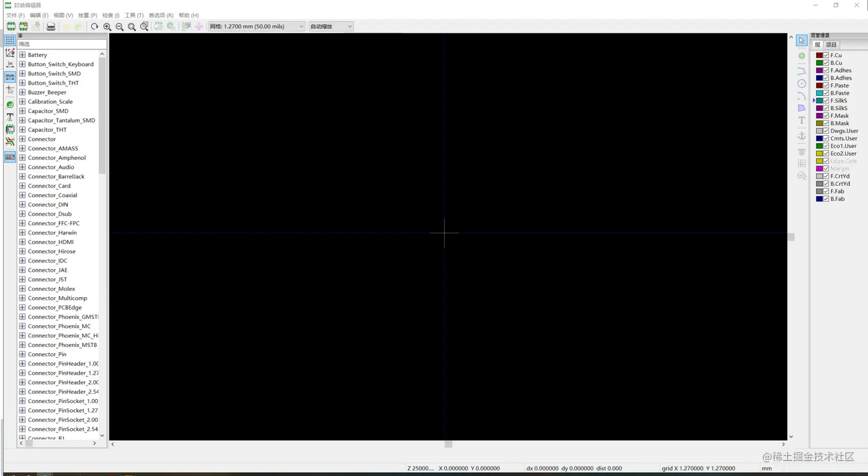This screenshot has width=868, height=476.
Task: Open the 文件 (F) menu
Action: [15, 15]
